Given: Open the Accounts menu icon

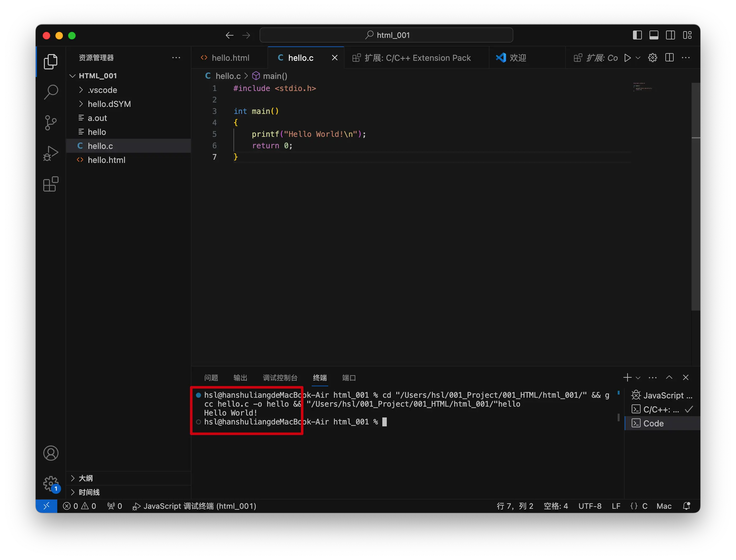Looking at the screenshot, I should click(x=51, y=454).
